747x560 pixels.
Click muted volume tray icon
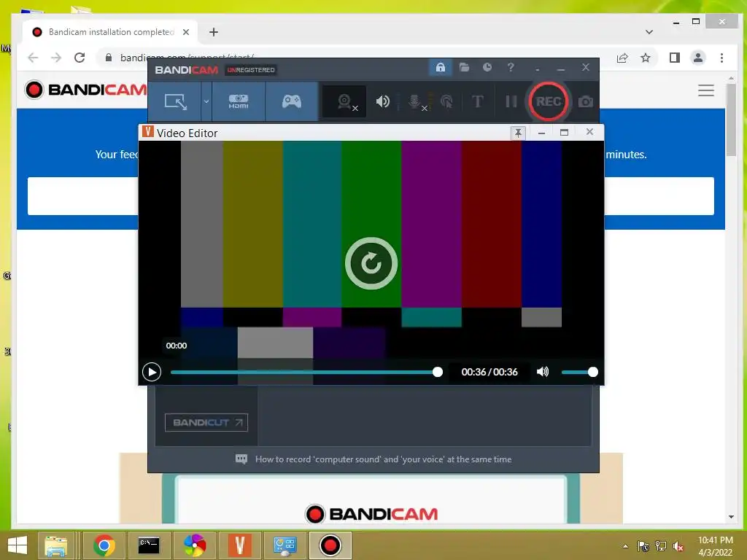click(678, 546)
